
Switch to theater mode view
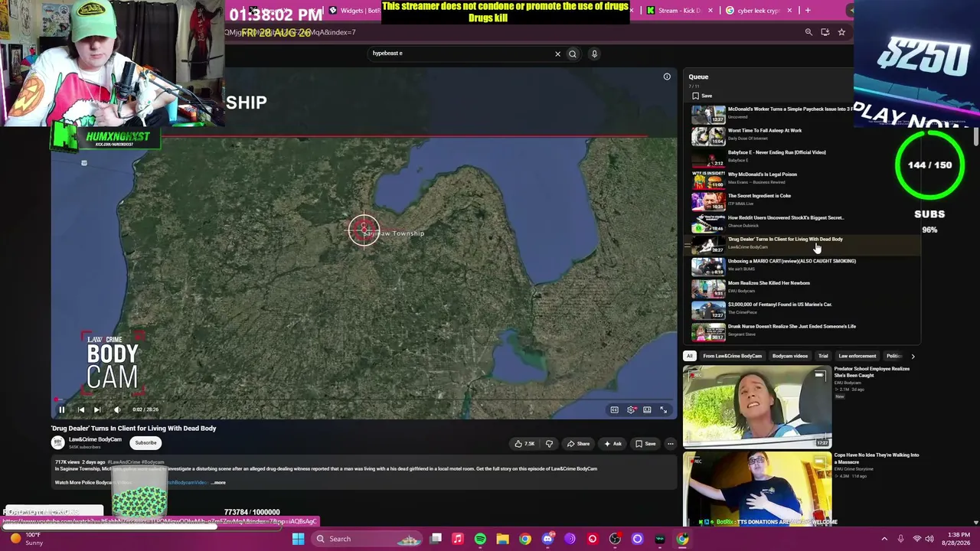(x=647, y=409)
